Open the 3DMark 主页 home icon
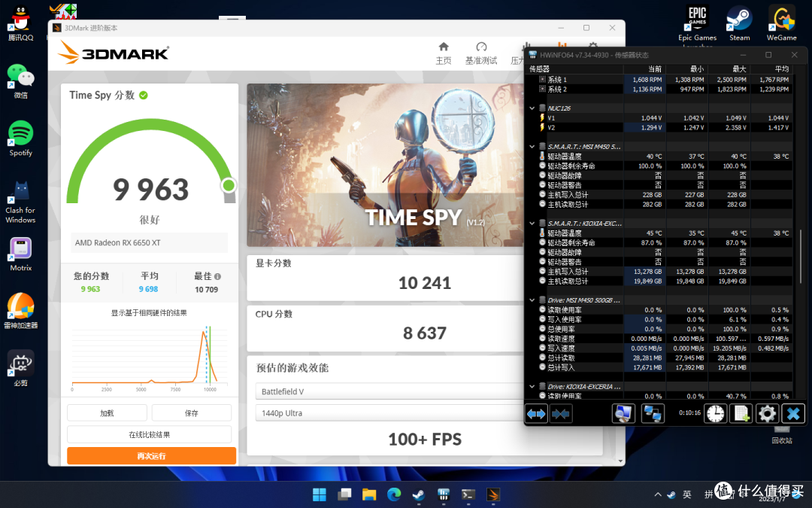Image resolution: width=812 pixels, height=508 pixels. (x=444, y=47)
